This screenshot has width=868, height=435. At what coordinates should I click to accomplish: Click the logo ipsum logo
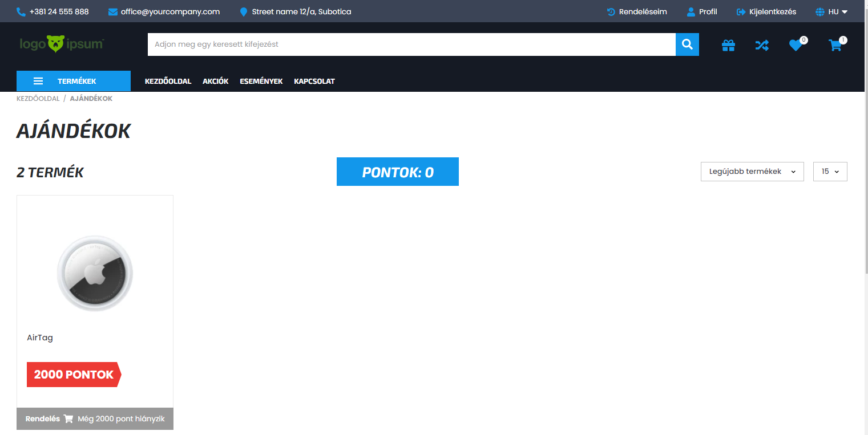click(x=62, y=44)
